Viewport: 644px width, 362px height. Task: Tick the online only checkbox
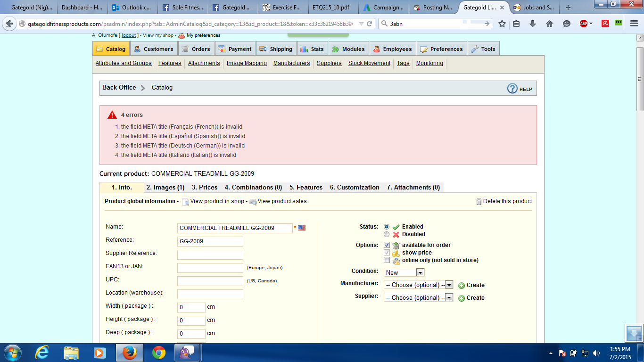(x=387, y=260)
